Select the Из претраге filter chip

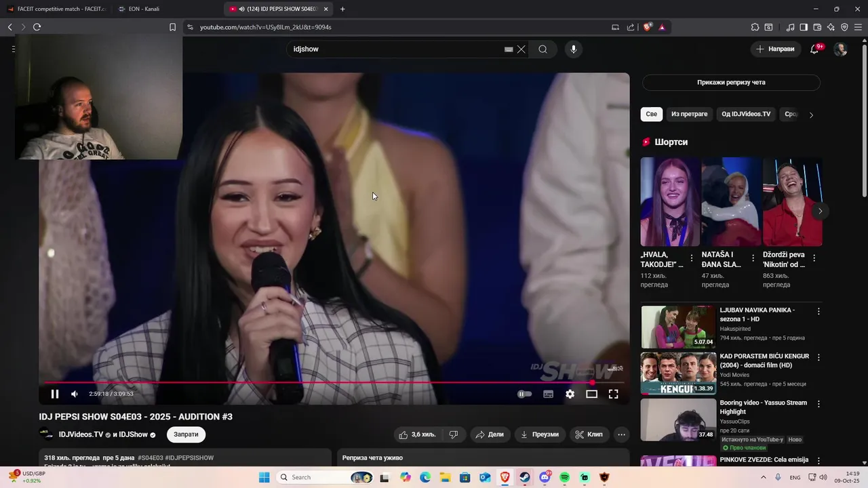[689, 114]
